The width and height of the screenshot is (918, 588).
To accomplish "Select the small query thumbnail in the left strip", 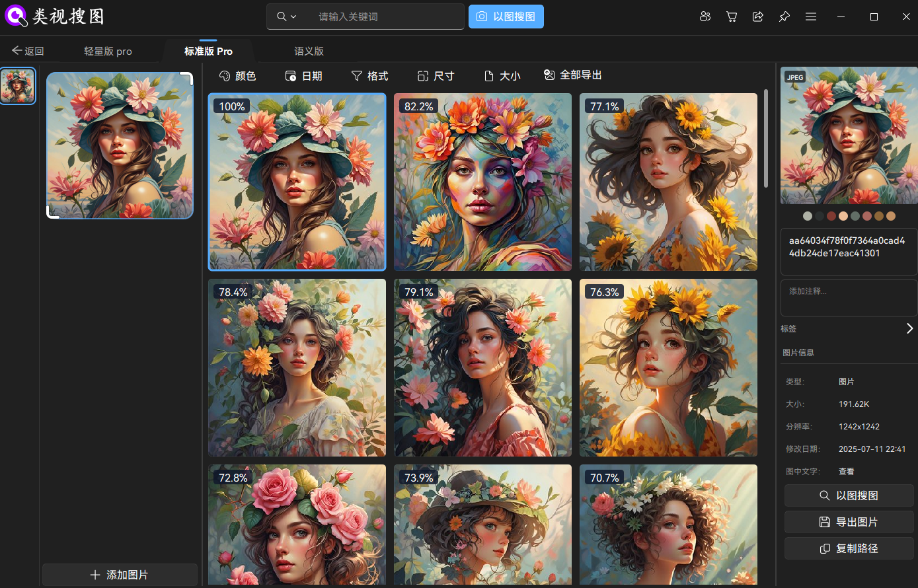I will pos(18,86).
